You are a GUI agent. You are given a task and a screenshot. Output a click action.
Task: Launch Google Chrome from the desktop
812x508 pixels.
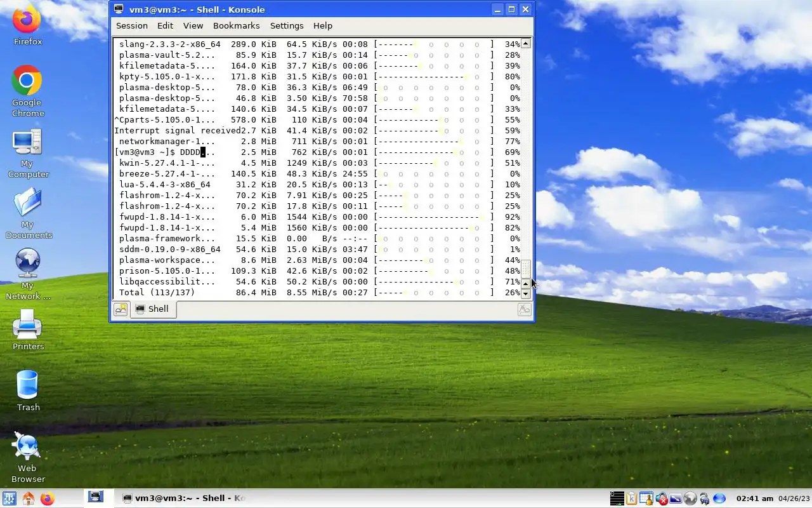pos(27,91)
